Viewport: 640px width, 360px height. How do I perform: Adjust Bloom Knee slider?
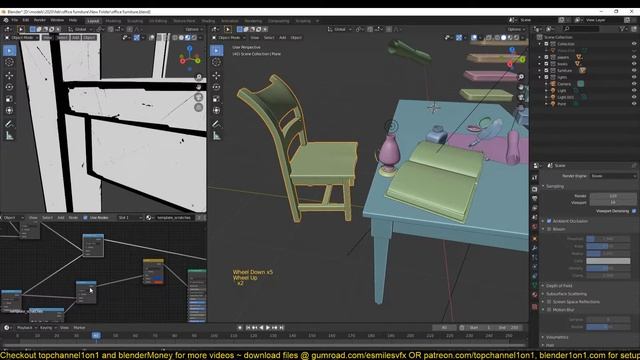608,246
